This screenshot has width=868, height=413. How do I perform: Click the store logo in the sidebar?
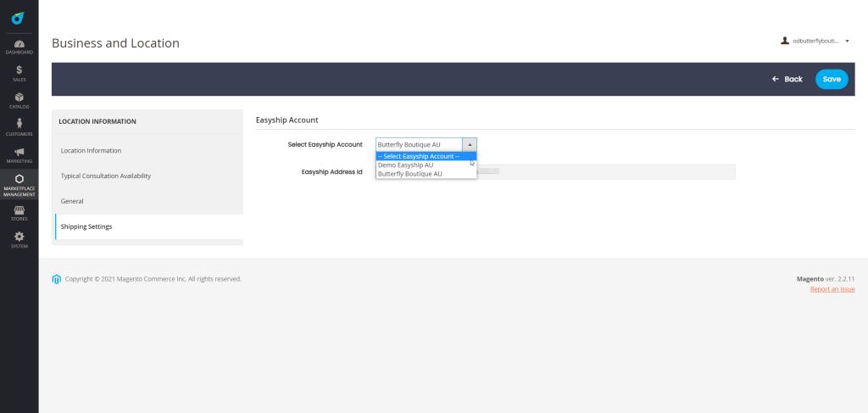point(18,19)
